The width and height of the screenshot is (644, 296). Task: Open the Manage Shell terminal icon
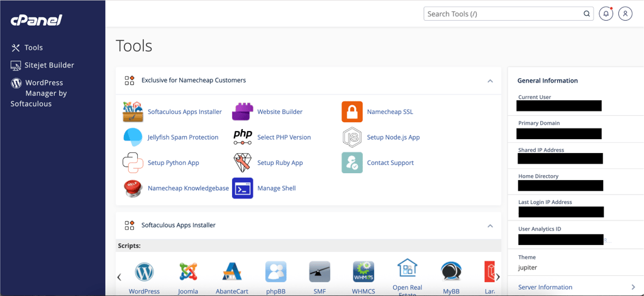[x=242, y=188]
